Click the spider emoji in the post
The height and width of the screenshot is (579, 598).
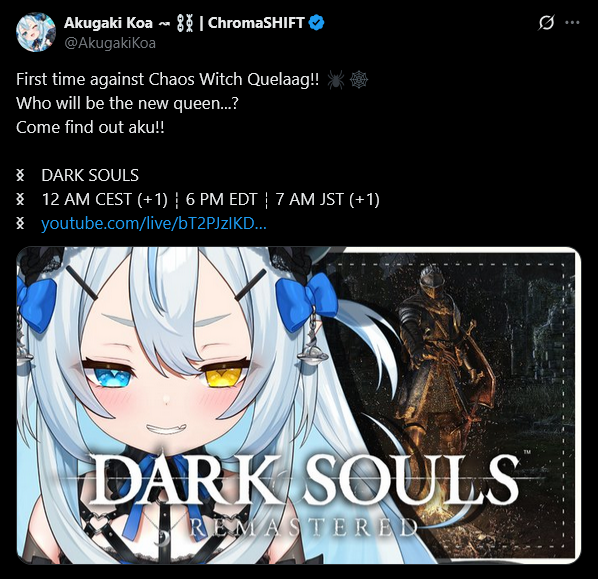click(x=336, y=80)
